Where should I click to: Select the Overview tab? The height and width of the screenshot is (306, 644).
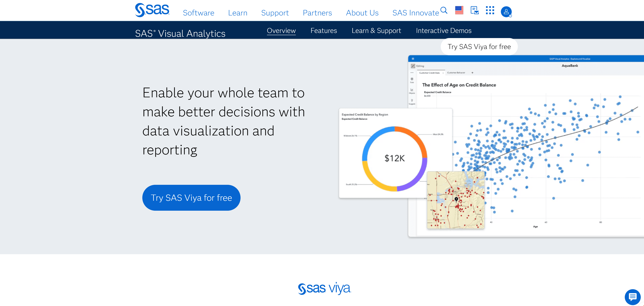[281, 31]
